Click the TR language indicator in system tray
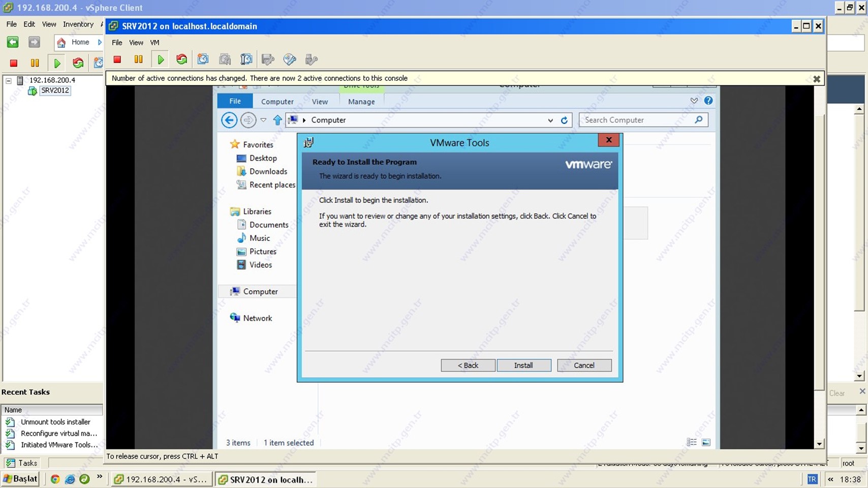Image resolution: width=868 pixels, height=488 pixels. (812, 479)
